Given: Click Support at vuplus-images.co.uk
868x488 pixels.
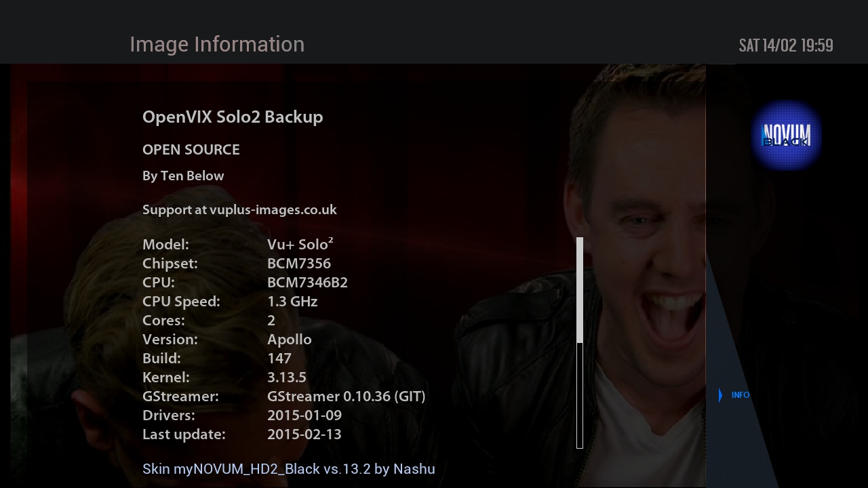Looking at the screenshot, I should click(x=239, y=210).
